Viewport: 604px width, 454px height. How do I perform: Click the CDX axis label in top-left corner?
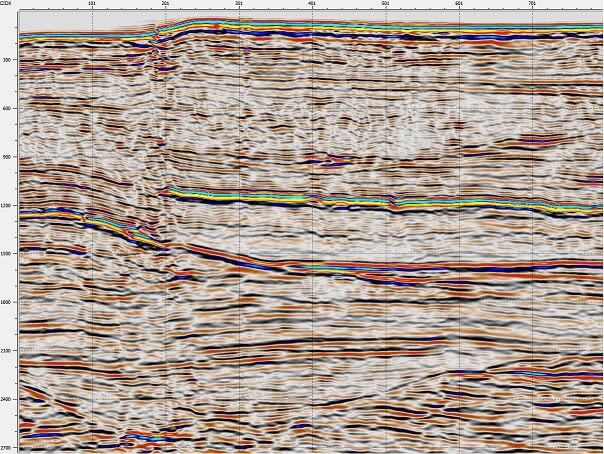tap(5, 4)
